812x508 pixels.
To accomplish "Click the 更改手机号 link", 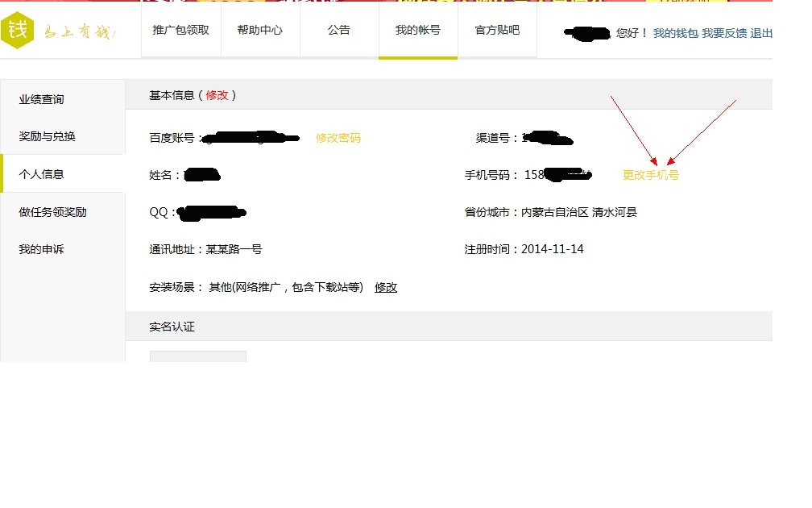I will (650, 175).
